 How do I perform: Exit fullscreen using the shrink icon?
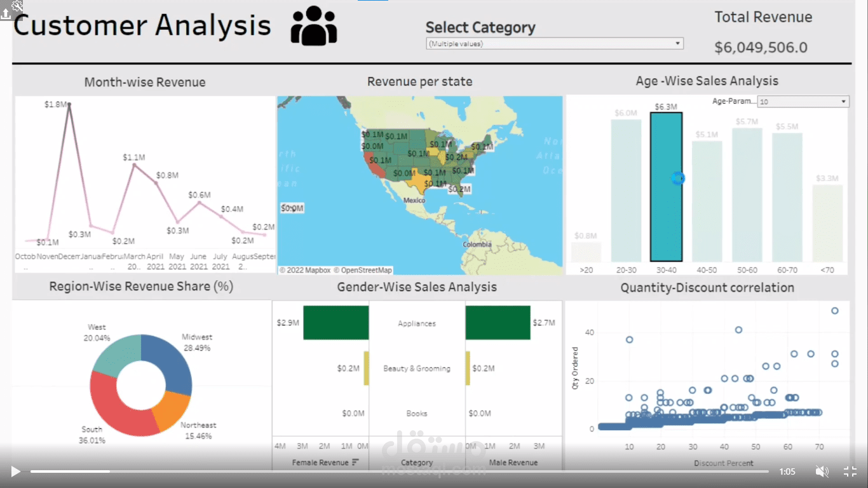point(850,471)
